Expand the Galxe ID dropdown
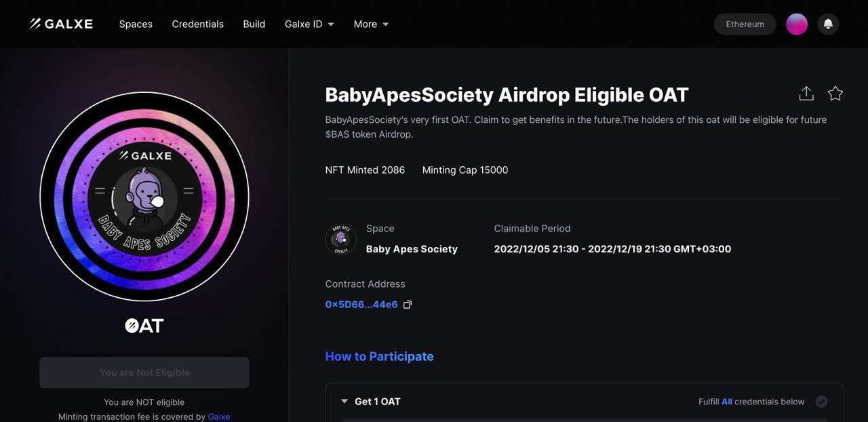Image resolution: width=868 pixels, height=422 pixels. 309,24
